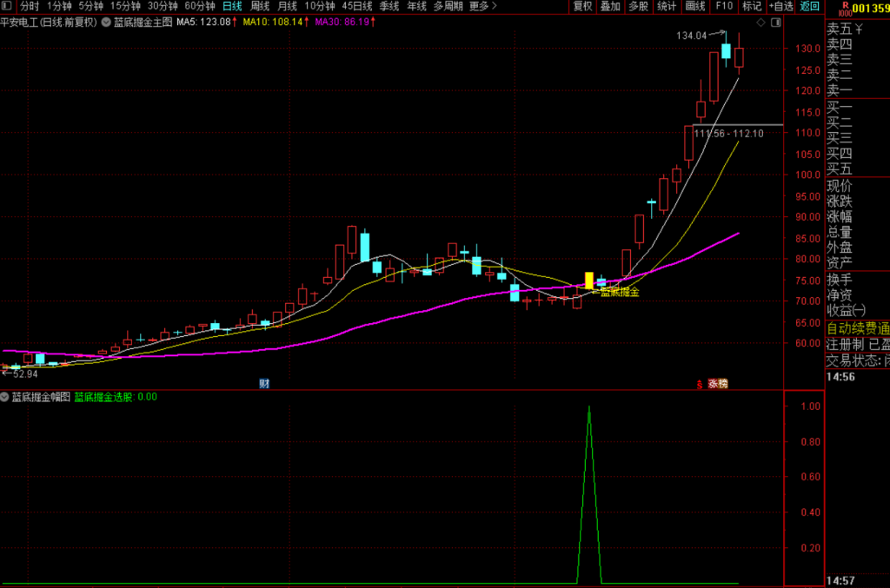Open 多周期 multi-period view

point(448,6)
